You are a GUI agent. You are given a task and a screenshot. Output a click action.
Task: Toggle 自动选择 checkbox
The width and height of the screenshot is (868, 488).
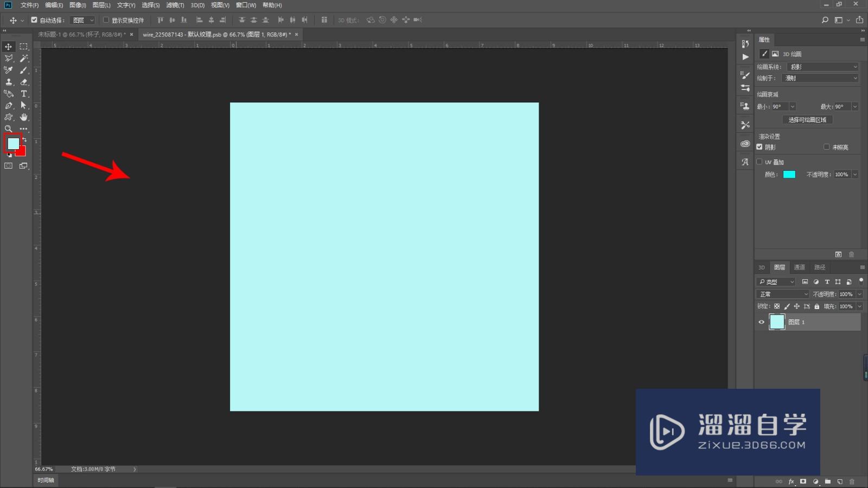[x=34, y=20]
